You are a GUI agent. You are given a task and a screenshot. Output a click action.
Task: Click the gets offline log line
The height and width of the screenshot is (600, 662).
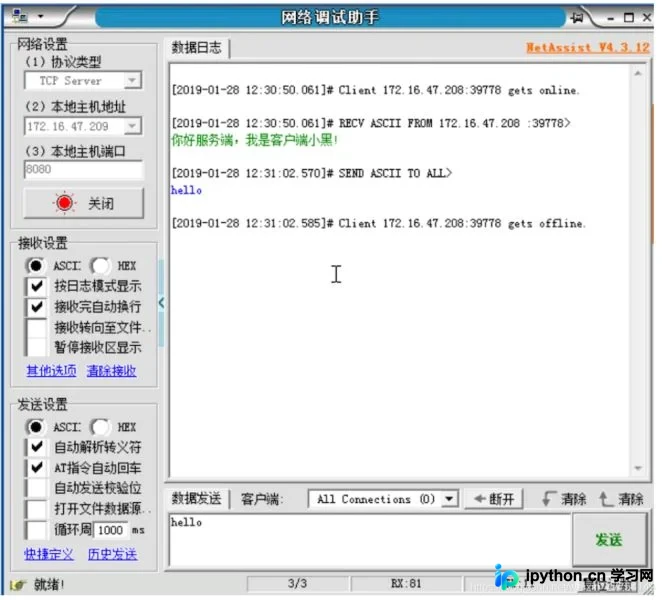pyautogui.click(x=379, y=223)
